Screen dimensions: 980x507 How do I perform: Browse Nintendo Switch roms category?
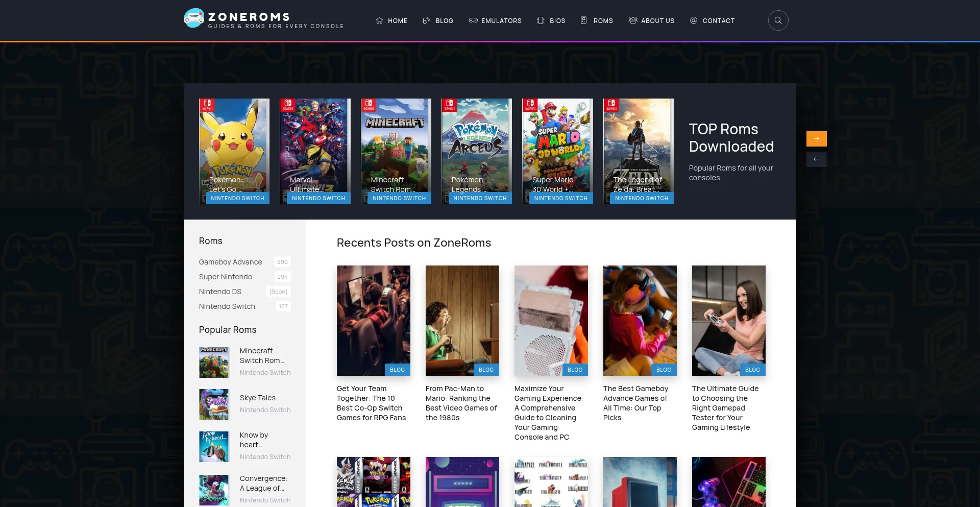227,306
